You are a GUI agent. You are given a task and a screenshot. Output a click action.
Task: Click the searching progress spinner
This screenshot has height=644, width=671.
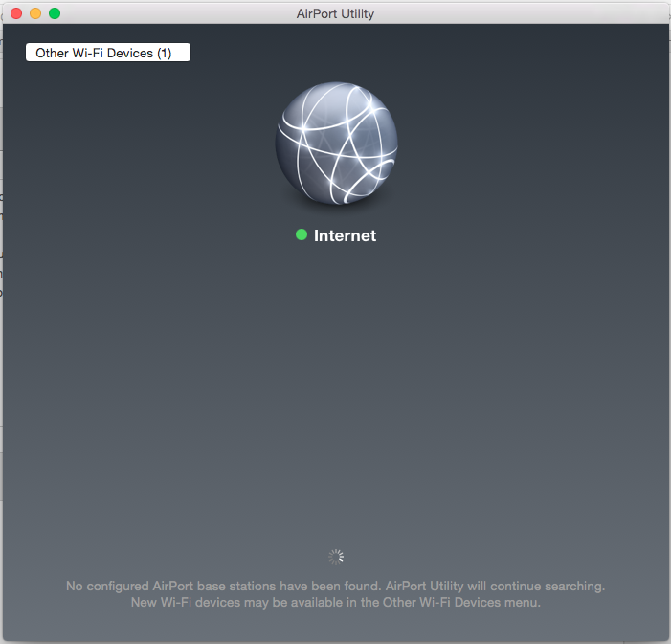(x=336, y=557)
